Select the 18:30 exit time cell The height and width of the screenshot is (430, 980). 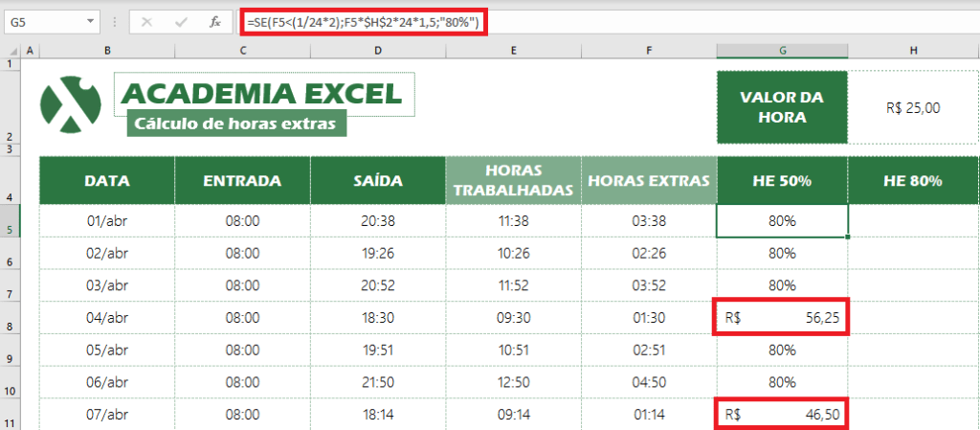point(377,318)
